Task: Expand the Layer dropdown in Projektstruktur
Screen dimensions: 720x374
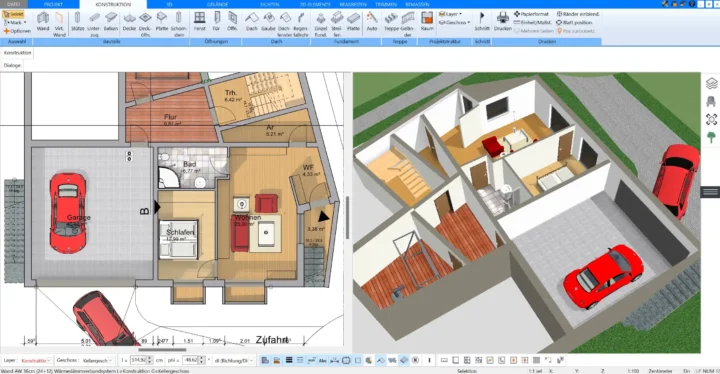Action: point(450,14)
